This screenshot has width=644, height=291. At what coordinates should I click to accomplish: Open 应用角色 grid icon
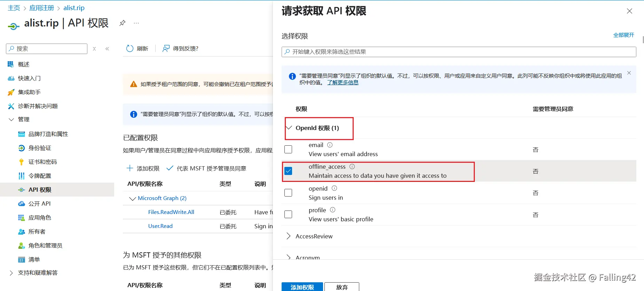(22, 217)
